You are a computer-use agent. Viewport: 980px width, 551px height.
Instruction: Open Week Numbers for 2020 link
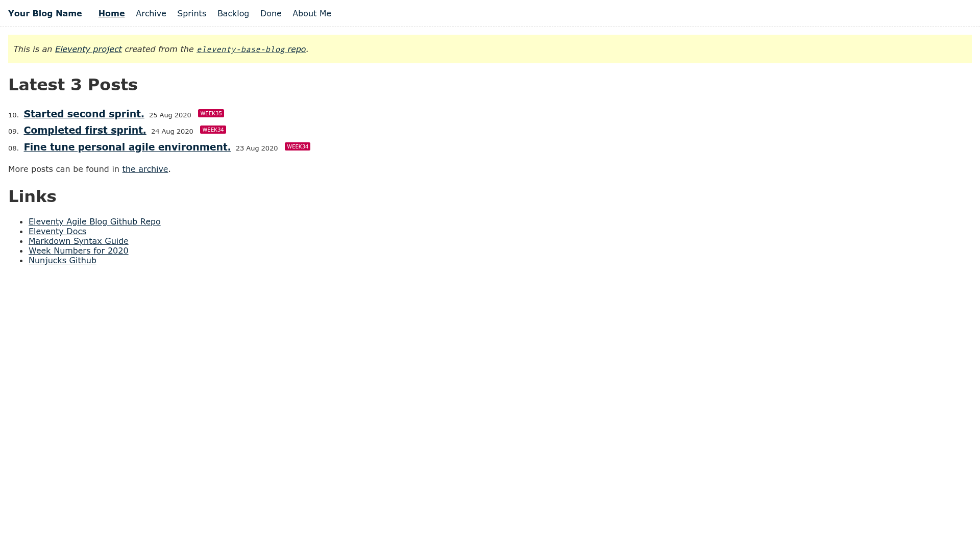pyautogui.click(x=79, y=251)
